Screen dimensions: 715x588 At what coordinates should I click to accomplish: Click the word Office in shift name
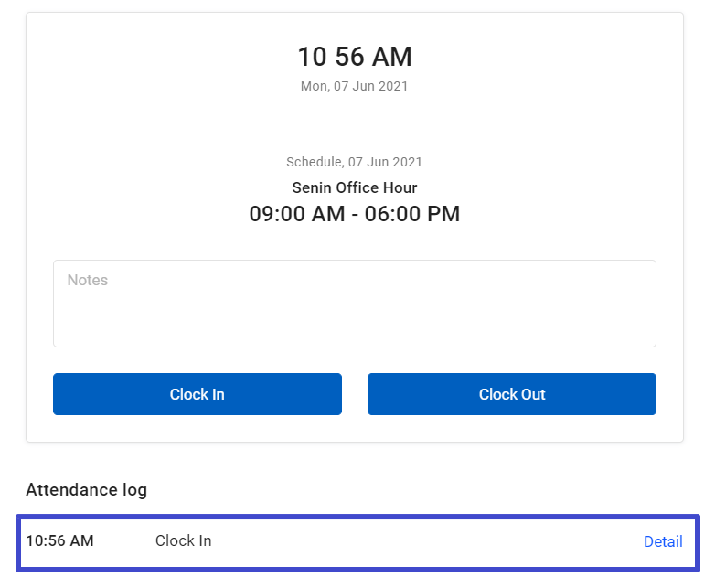click(359, 187)
